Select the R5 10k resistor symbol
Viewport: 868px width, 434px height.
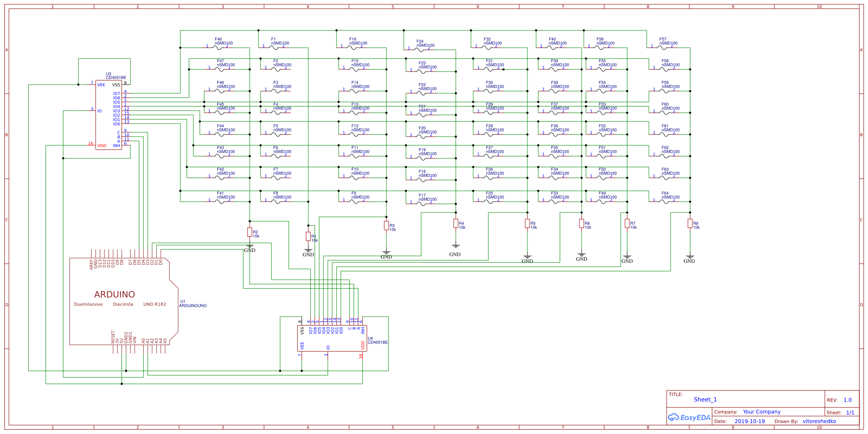[x=527, y=223]
